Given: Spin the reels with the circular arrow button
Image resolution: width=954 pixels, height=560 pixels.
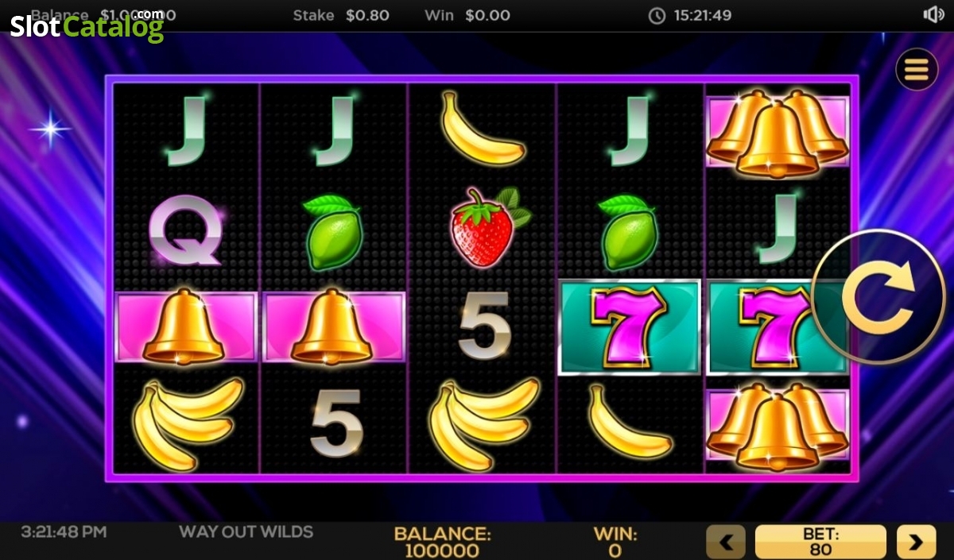Looking at the screenshot, I should pos(878,296).
